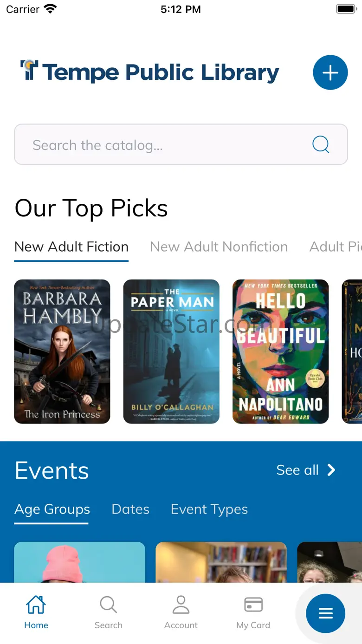Tap the magnifying glass in search field
Screen dimensions: 362x644
[x=321, y=144]
